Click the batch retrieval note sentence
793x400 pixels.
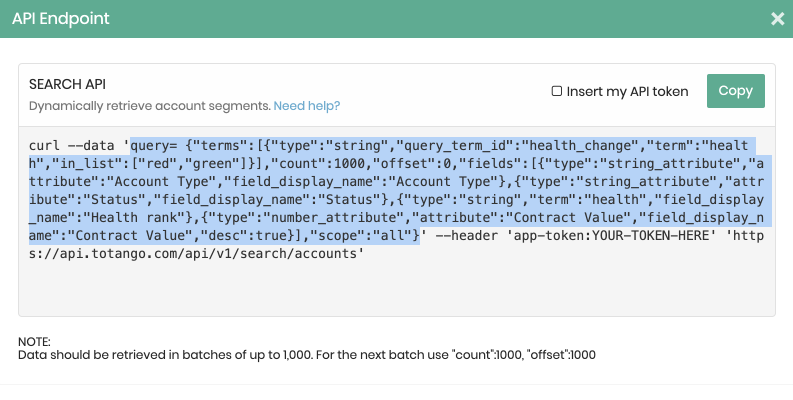coord(308,355)
